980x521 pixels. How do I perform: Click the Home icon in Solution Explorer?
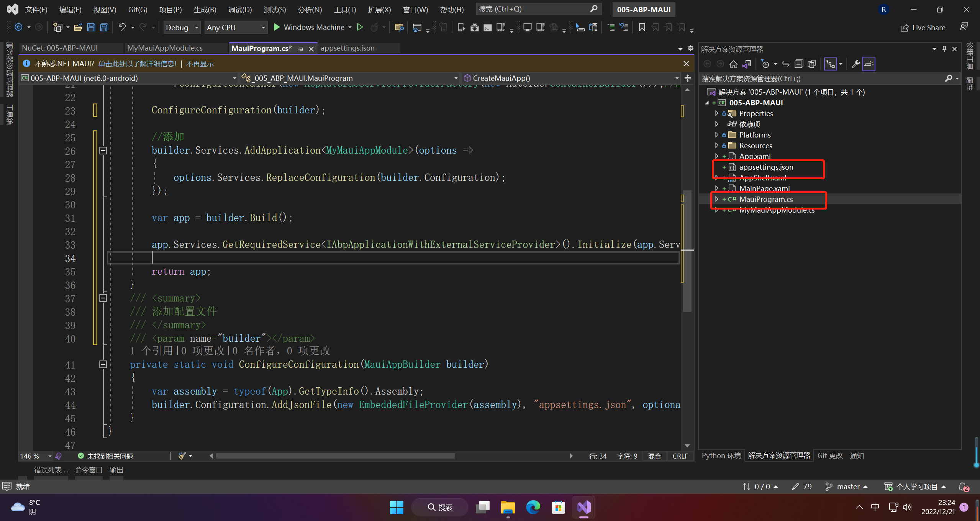tap(733, 64)
